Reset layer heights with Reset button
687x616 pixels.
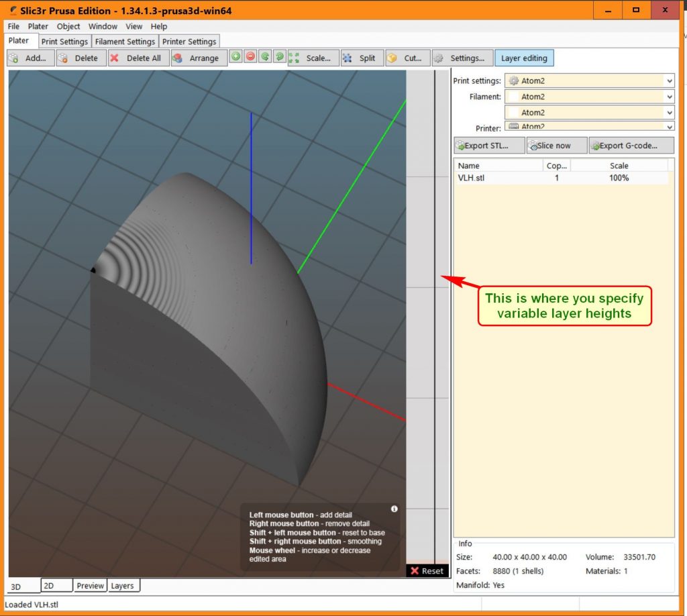tap(427, 571)
